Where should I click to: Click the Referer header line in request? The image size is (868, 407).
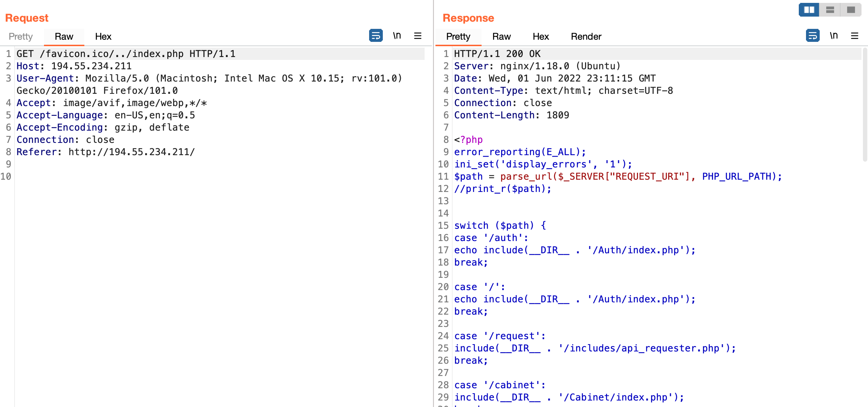click(x=106, y=152)
